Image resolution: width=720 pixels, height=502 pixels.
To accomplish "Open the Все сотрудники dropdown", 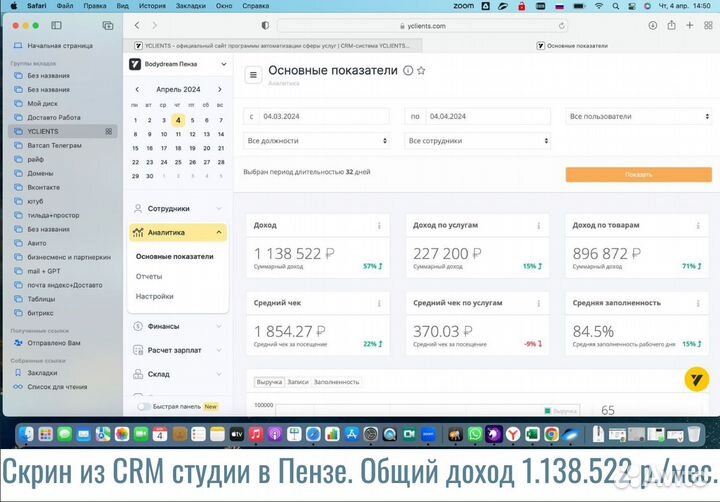I will click(478, 141).
